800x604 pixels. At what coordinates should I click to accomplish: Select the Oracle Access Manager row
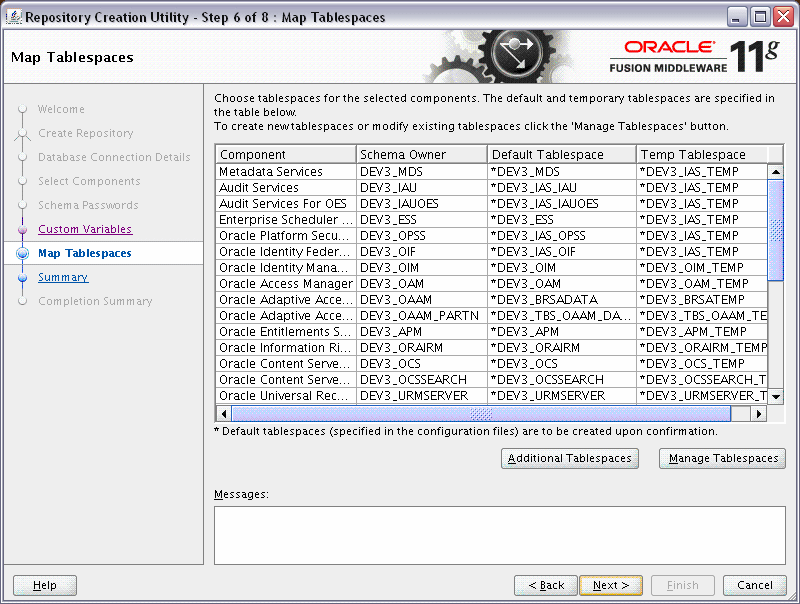(x=286, y=284)
